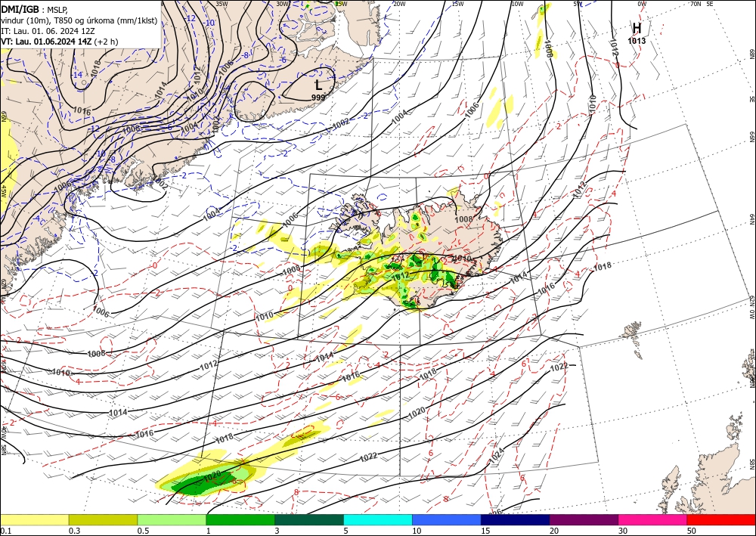Click the pink 30–50 legend band

click(x=653, y=519)
